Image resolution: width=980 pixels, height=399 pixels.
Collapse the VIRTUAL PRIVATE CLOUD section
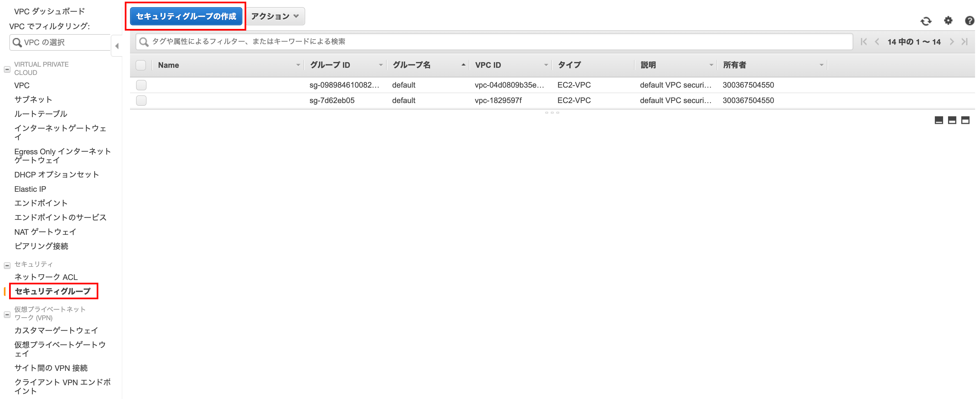7,69
